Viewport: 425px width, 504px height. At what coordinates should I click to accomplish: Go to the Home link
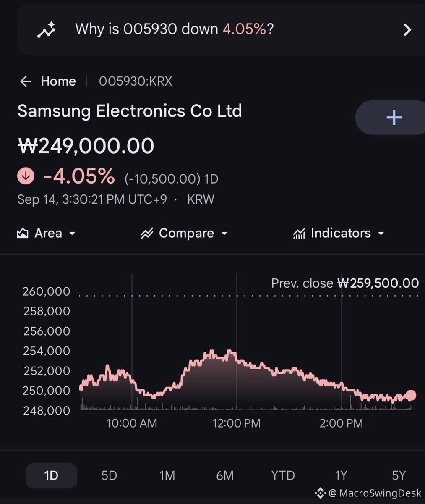tap(58, 81)
